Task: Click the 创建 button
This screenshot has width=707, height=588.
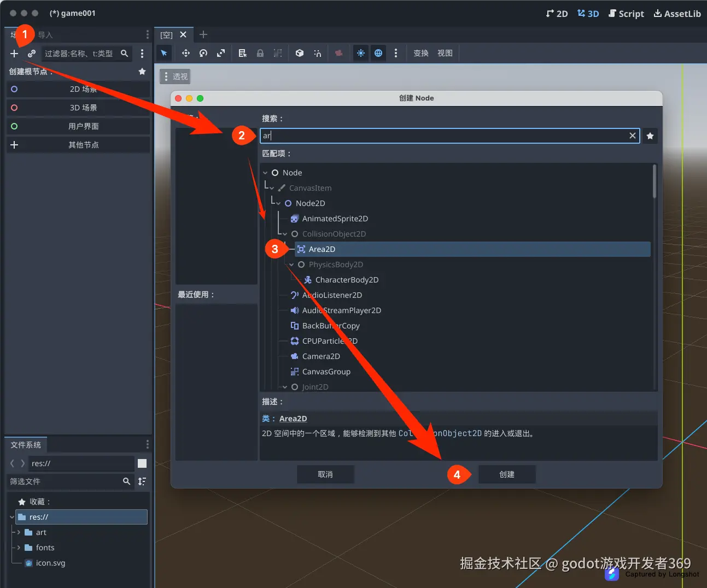Action: point(507,474)
